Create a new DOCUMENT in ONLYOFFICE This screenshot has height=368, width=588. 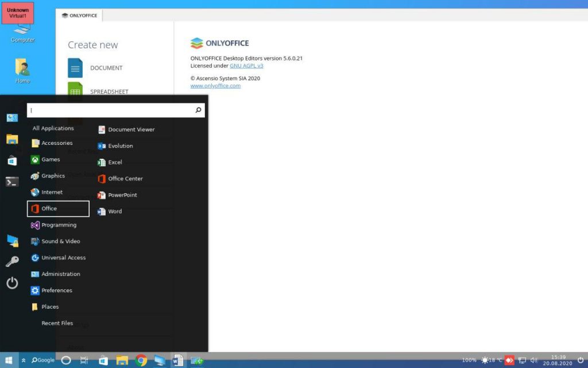click(x=95, y=68)
